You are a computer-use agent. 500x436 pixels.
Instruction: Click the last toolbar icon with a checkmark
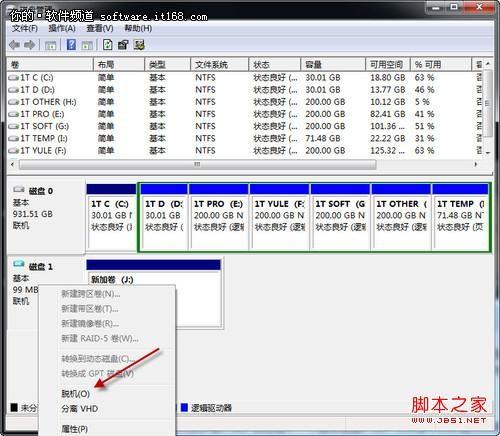tap(139, 45)
